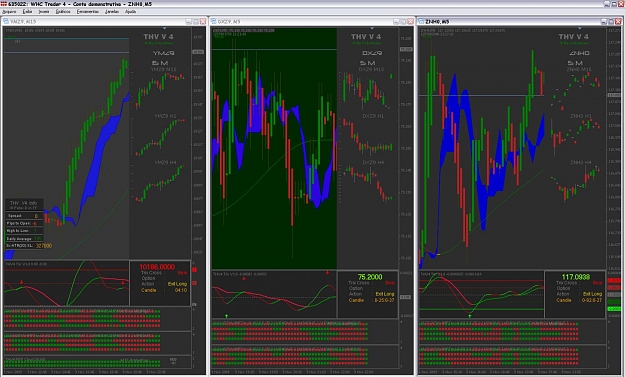
Task: Click the YMZ9 chart window icon
Action: point(6,22)
